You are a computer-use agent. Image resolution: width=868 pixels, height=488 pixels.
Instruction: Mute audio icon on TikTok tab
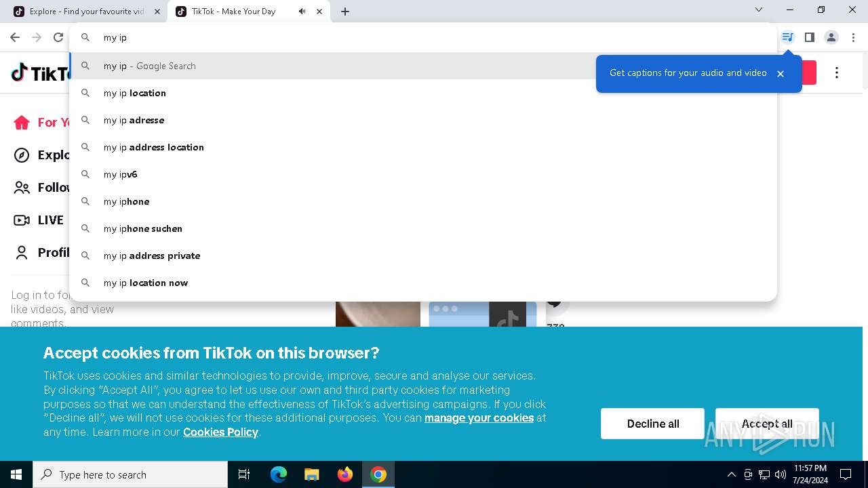(302, 12)
